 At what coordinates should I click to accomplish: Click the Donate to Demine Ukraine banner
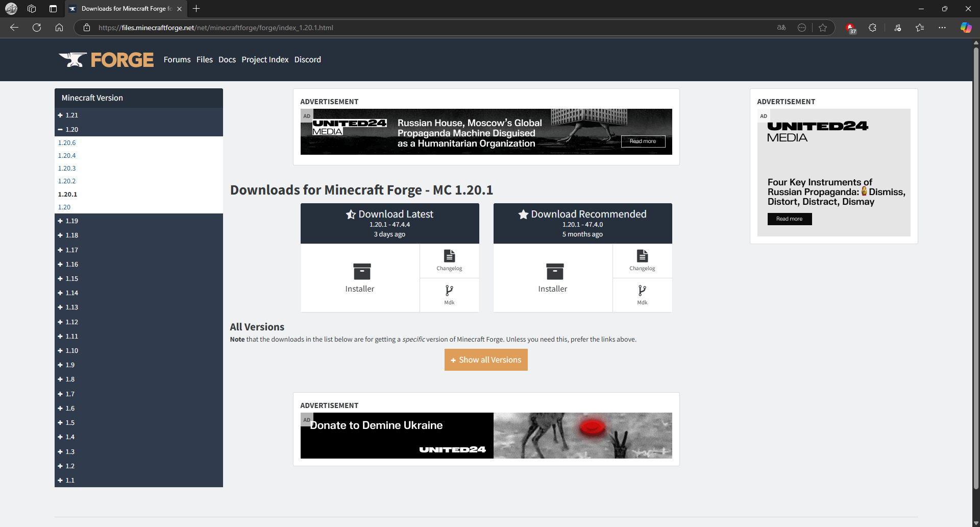pyautogui.click(x=486, y=436)
